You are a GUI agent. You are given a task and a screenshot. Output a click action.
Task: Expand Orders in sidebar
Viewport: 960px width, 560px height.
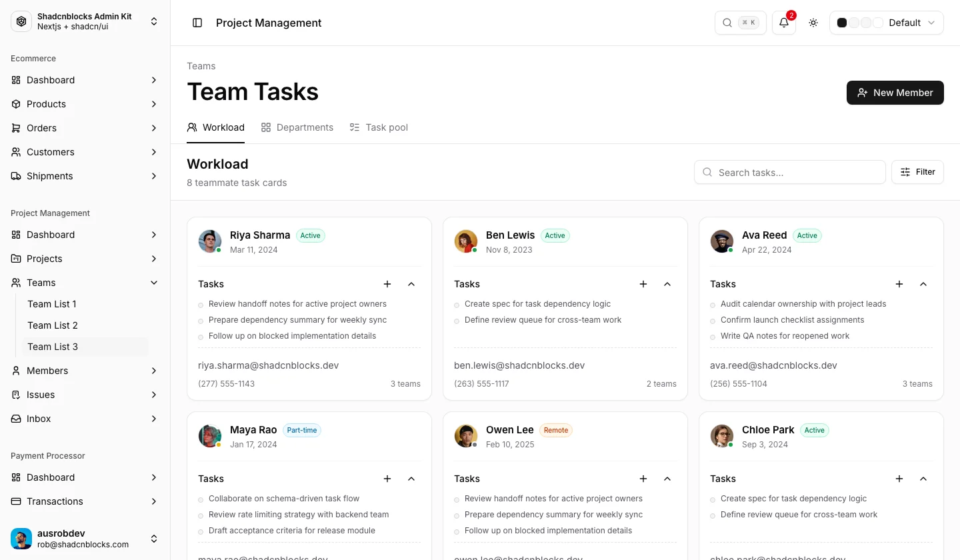(x=85, y=128)
